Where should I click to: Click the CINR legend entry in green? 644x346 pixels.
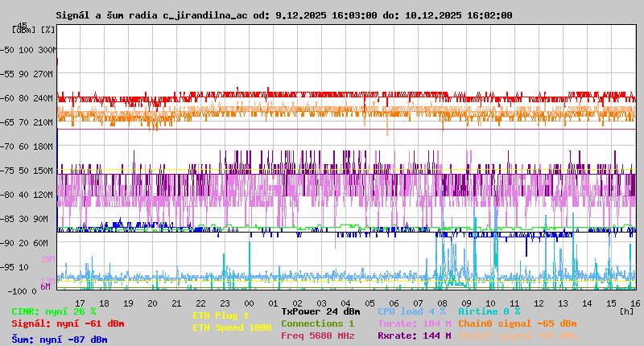coord(54,311)
